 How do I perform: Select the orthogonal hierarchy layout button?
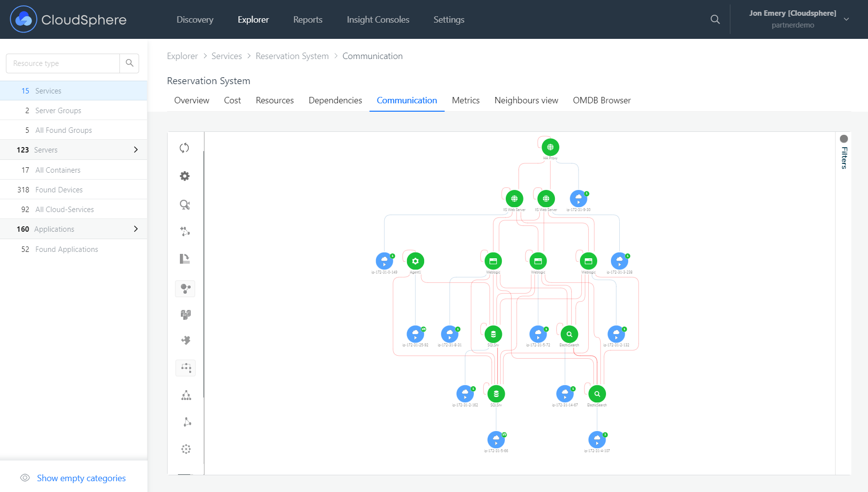[x=186, y=368]
